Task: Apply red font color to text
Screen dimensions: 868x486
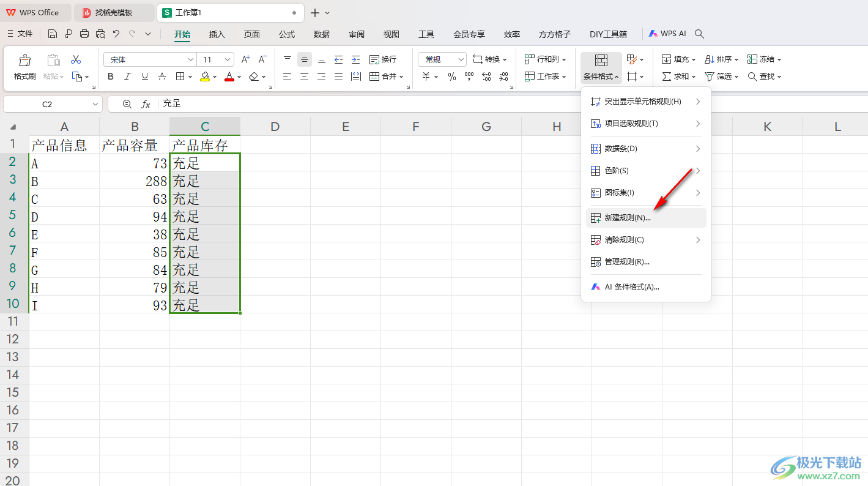Action: point(229,77)
